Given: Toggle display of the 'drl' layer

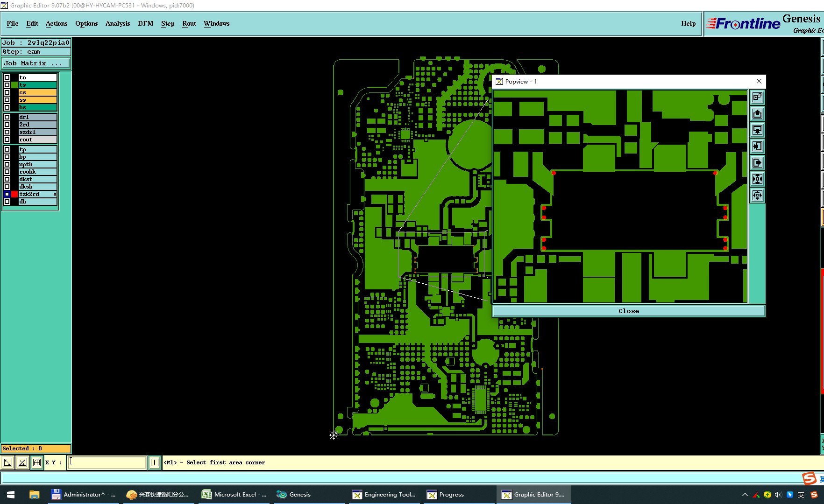Looking at the screenshot, I should pos(7,117).
